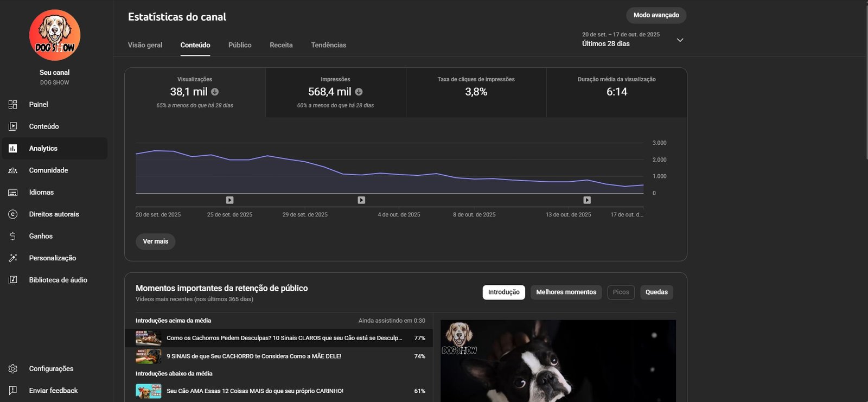Screen dimensions: 868x402
Task: Click the Ainda assistindo em 0:30 label
Action: click(x=392, y=321)
